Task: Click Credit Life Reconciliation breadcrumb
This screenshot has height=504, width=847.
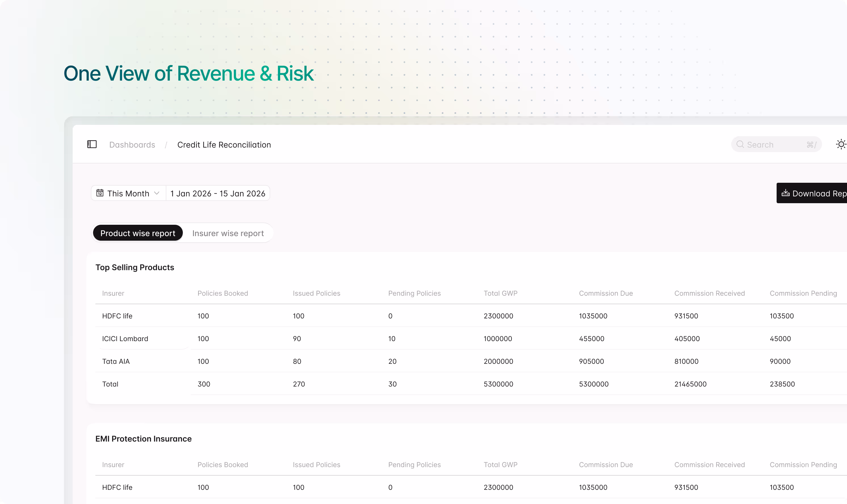Action: click(x=224, y=145)
